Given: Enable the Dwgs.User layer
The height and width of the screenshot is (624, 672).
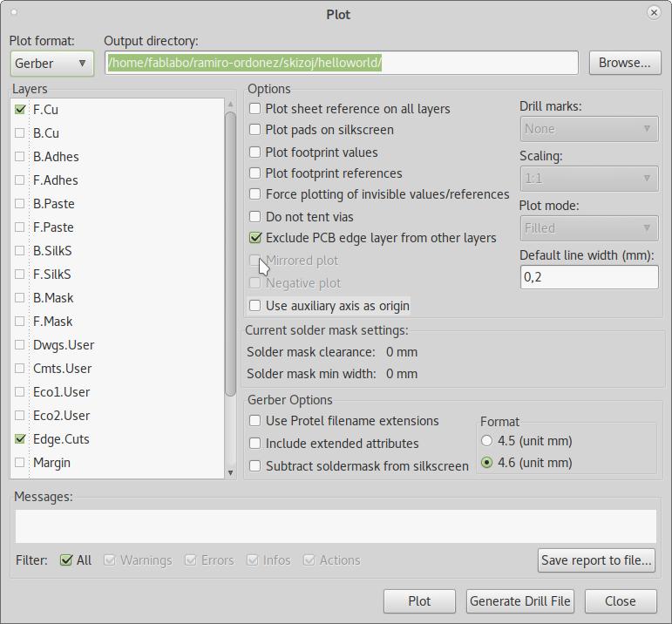Looking at the screenshot, I should coord(20,345).
